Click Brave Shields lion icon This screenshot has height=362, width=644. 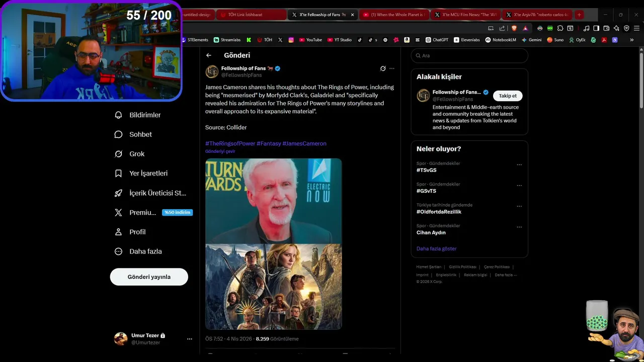click(x=514, y=28)
